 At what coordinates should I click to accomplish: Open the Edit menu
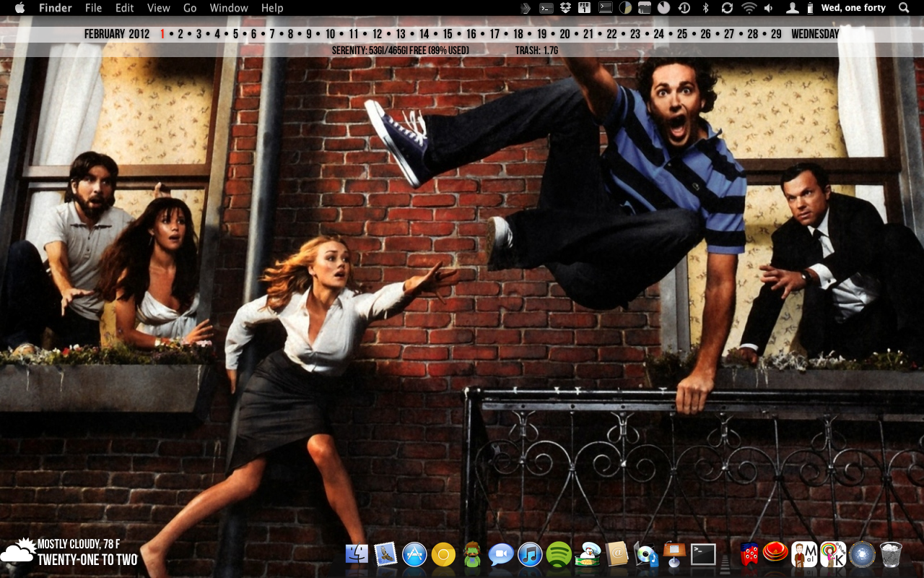click(125, 8)
